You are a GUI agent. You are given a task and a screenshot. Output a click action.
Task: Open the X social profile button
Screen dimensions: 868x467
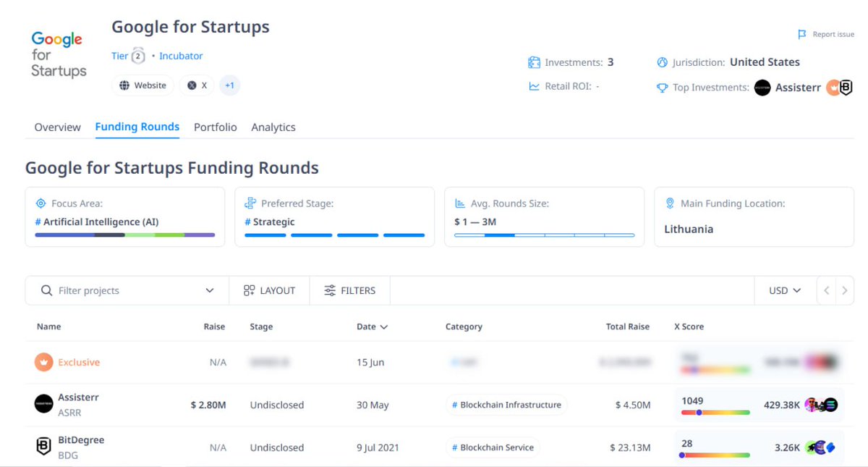pyautogui.click(x=197, y=85)
